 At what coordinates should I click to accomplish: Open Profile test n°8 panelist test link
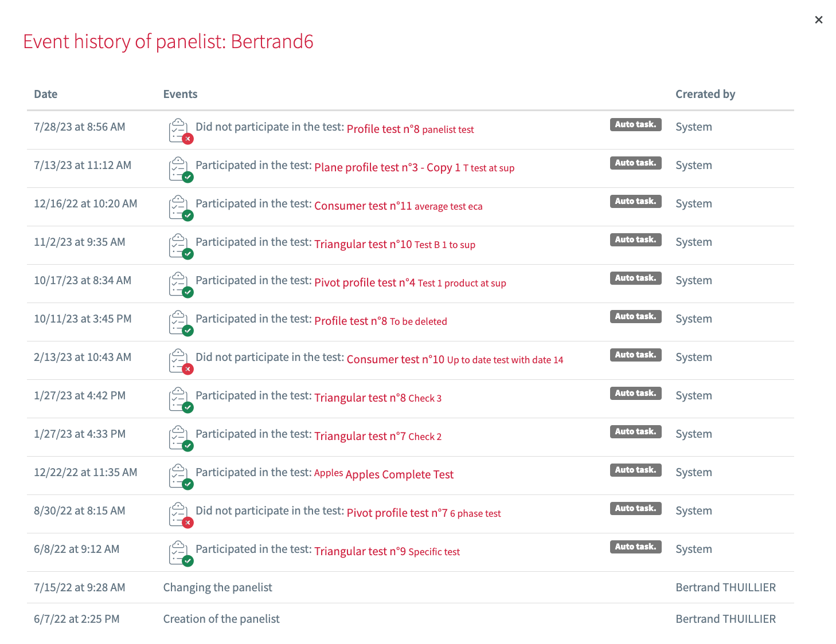tap(410, 129)
